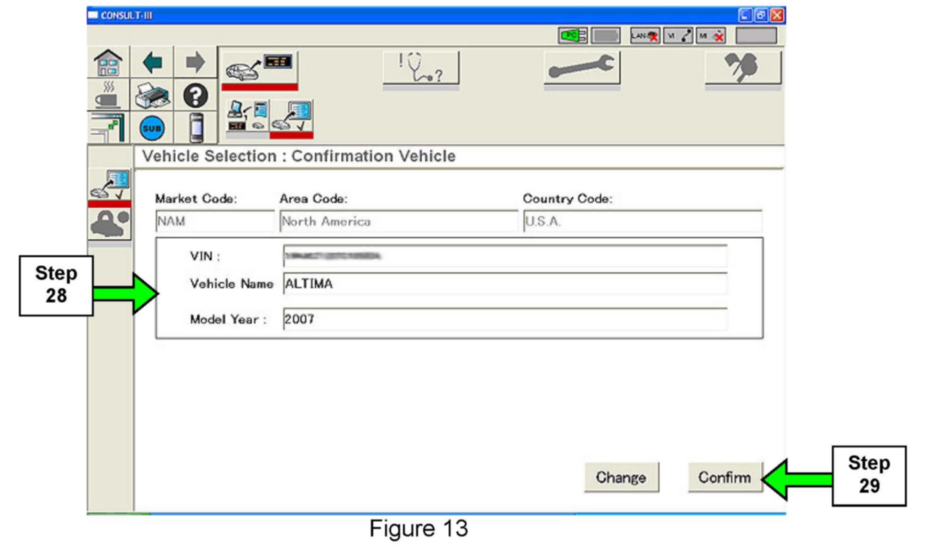The image size is (928, 560).
Task: Click the mobile phone device icon
Action: [196, 128]
